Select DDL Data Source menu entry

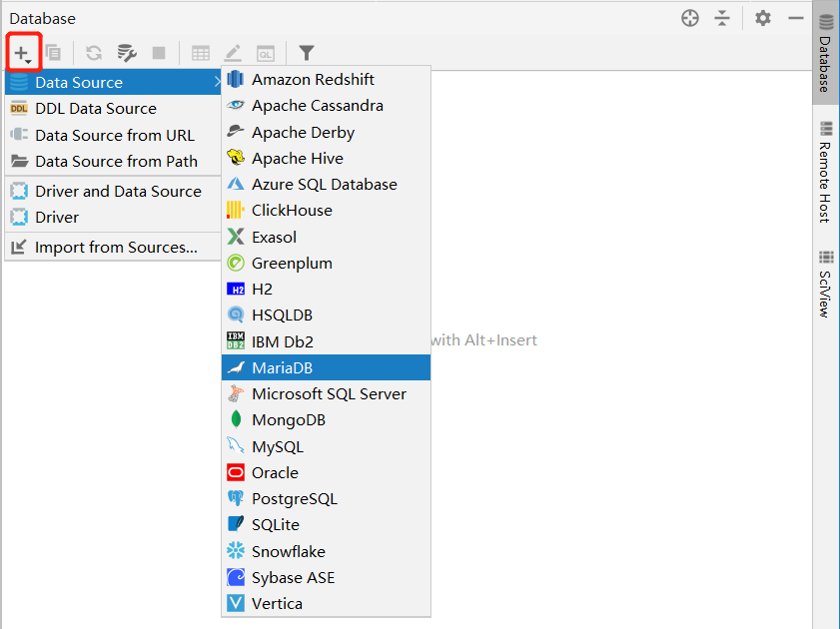click(x=113, y=109)
